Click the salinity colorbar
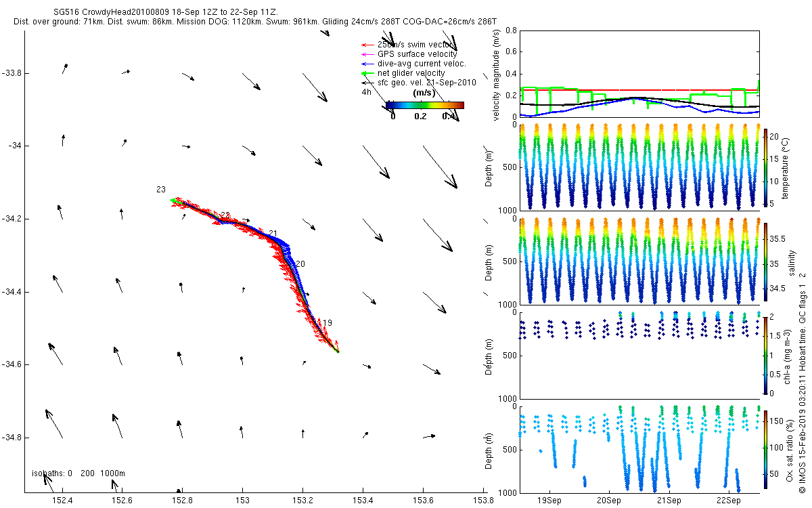Image resolution: width=812 pixels, height=508 pixels. pyautogui.click(x=766, y=263)
